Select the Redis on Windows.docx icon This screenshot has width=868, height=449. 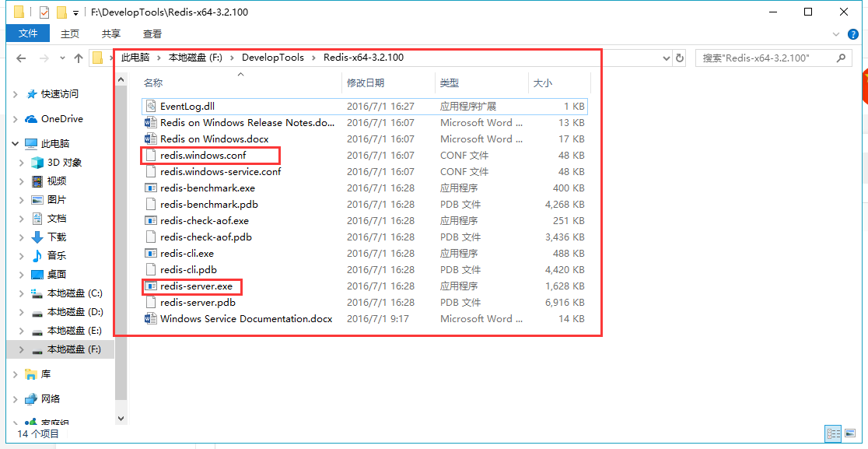click(x=151, y=139)
